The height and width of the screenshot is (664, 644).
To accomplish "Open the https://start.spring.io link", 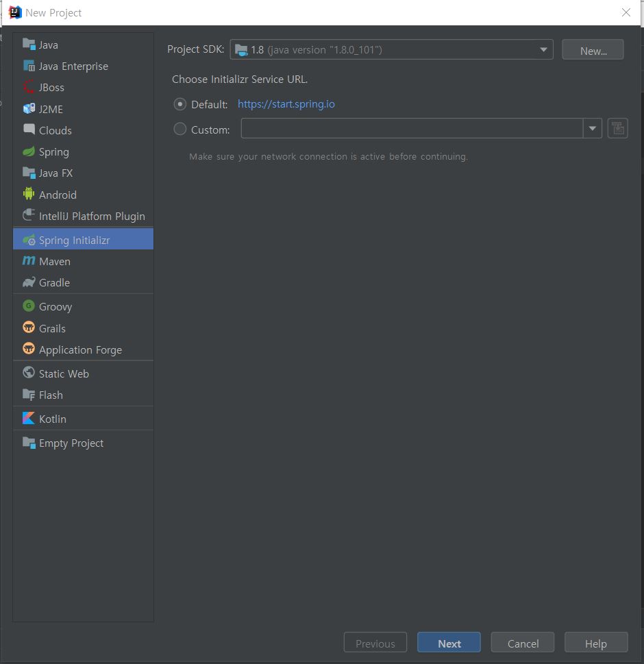I will [286, 104].
